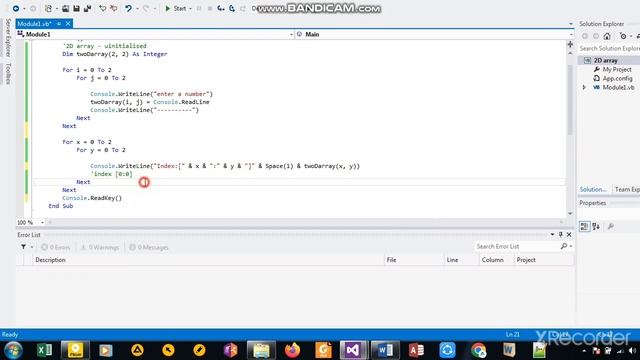Screen dimensions: 640x360
Task: Click the editor split plus icon above scrollbar
Action: (570, 44)
